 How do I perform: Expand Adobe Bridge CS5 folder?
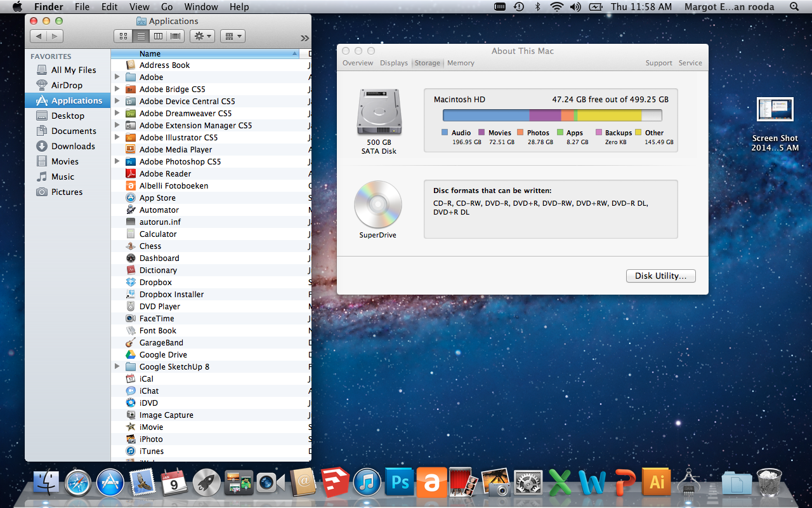(x=117, y=89)
